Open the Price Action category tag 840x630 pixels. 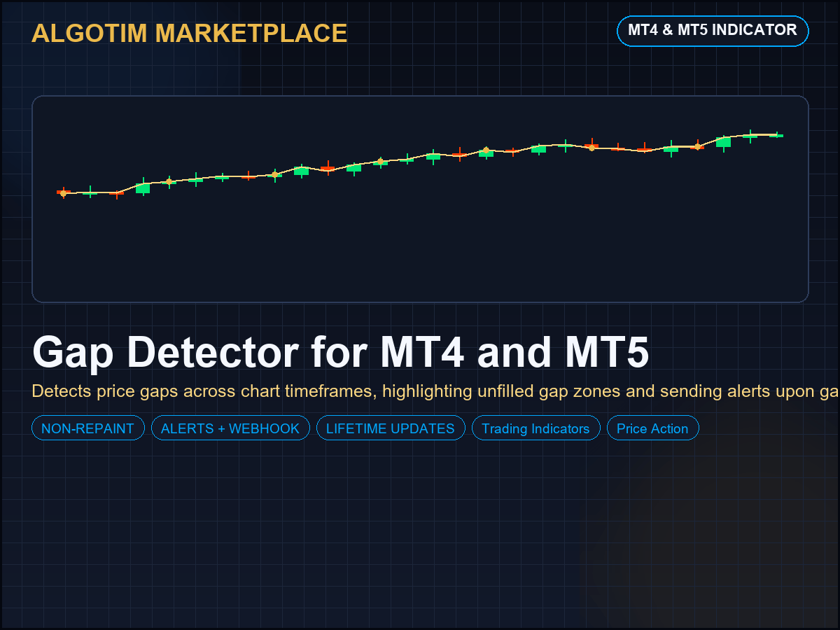(653, 428)
